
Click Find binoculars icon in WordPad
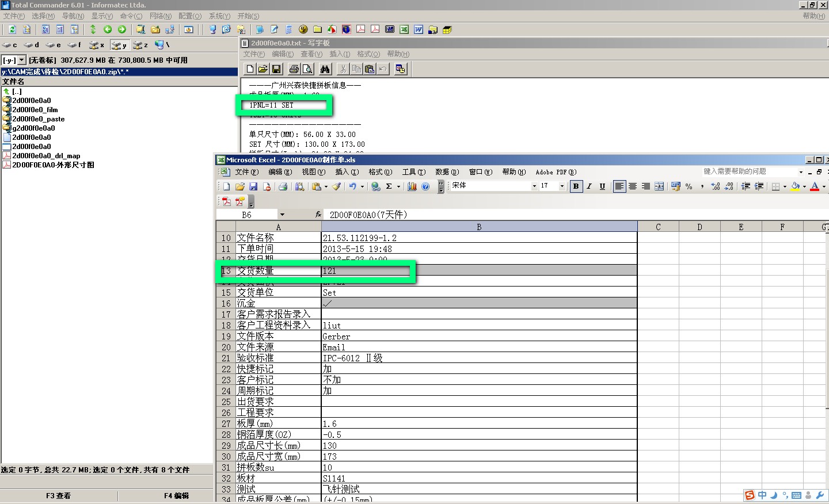(x=325, y=69)
